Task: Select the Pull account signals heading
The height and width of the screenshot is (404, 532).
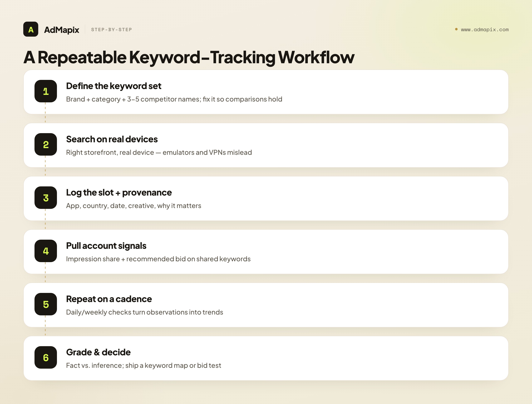Action: pos(106,246)
